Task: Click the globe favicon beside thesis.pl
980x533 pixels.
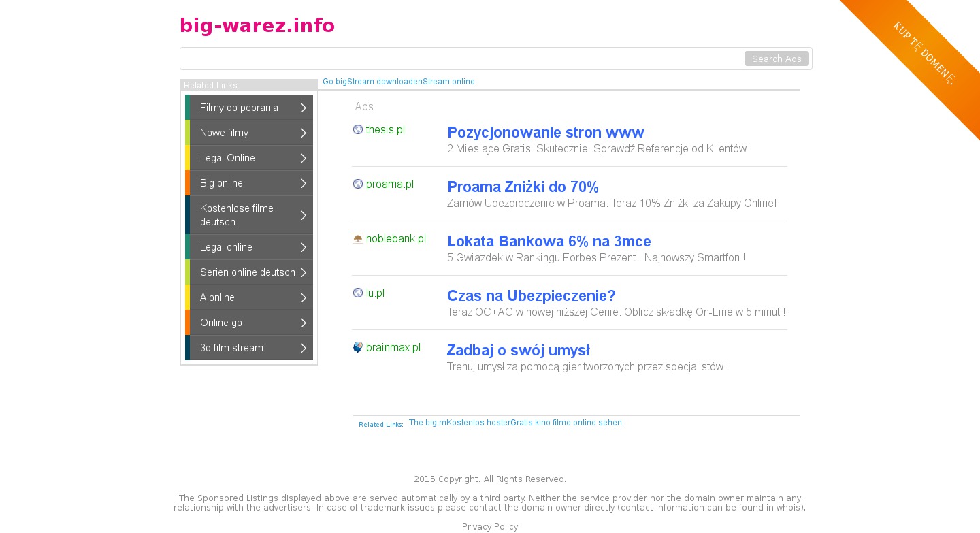Action: coord(358,129)
